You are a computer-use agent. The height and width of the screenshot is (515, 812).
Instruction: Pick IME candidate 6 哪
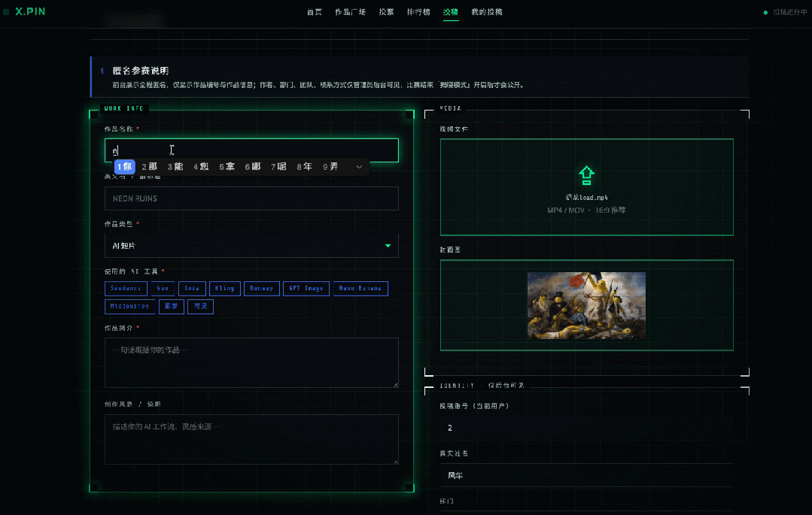click(253, 167)
